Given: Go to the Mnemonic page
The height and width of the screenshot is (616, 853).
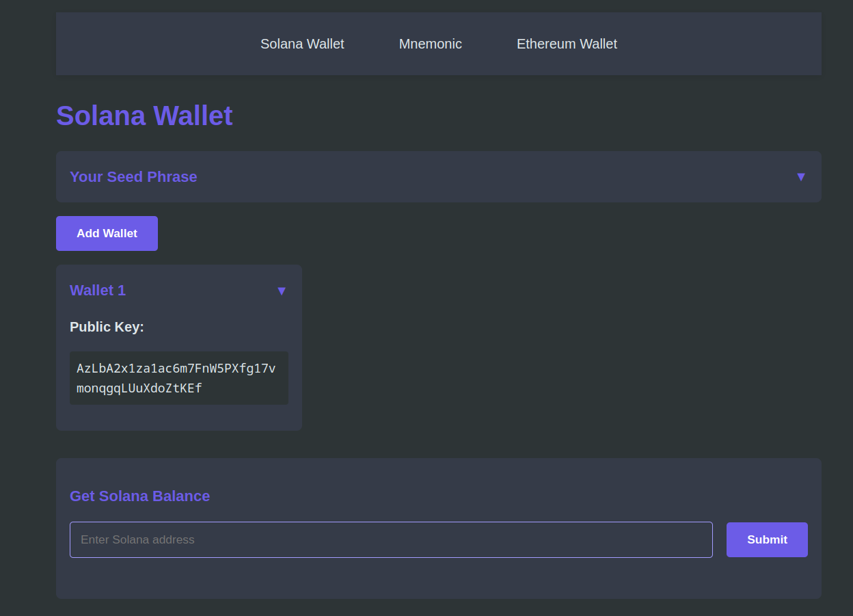Looking at the screenshot, I should [x=431, y=44].
